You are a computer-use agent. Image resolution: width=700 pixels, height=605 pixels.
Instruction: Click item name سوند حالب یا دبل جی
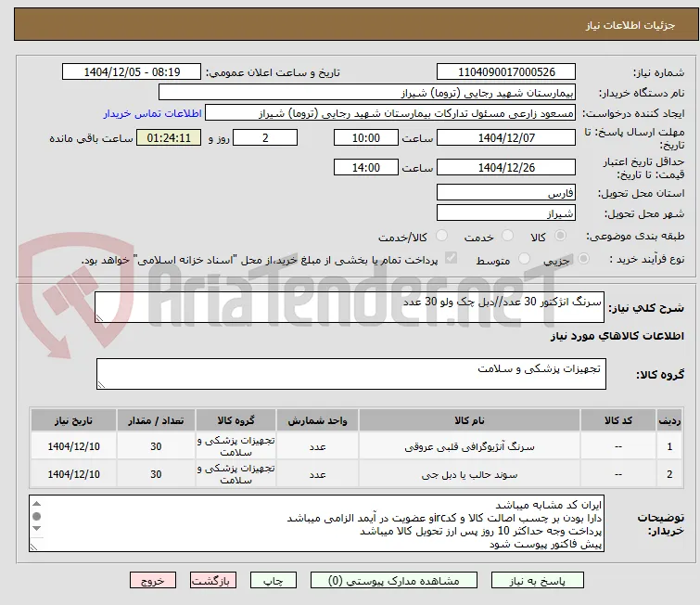(470, 474)
